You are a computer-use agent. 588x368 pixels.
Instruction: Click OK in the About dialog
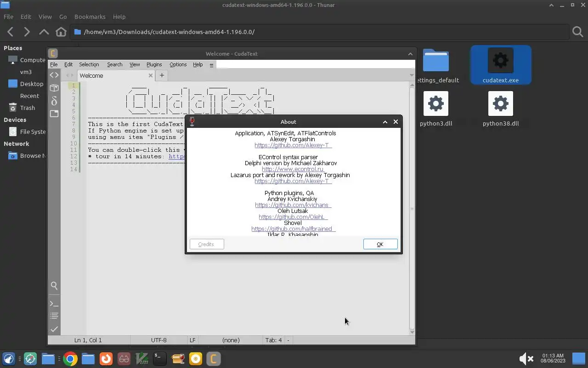(x=380, y=244)
